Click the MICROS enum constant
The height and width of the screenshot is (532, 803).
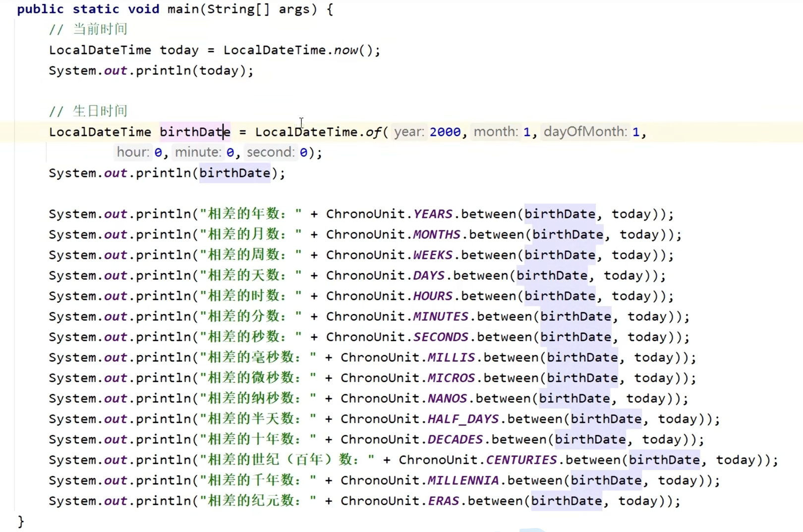pos(451,378)
